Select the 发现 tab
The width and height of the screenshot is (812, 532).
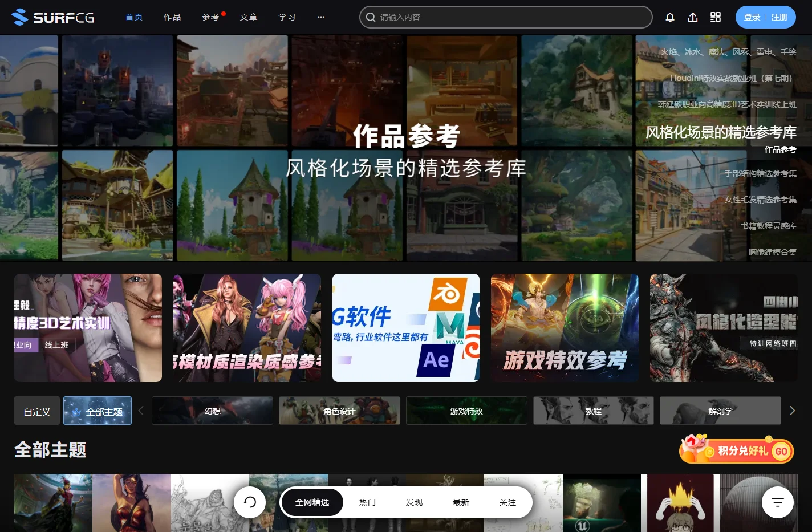(x=414, y=502)
